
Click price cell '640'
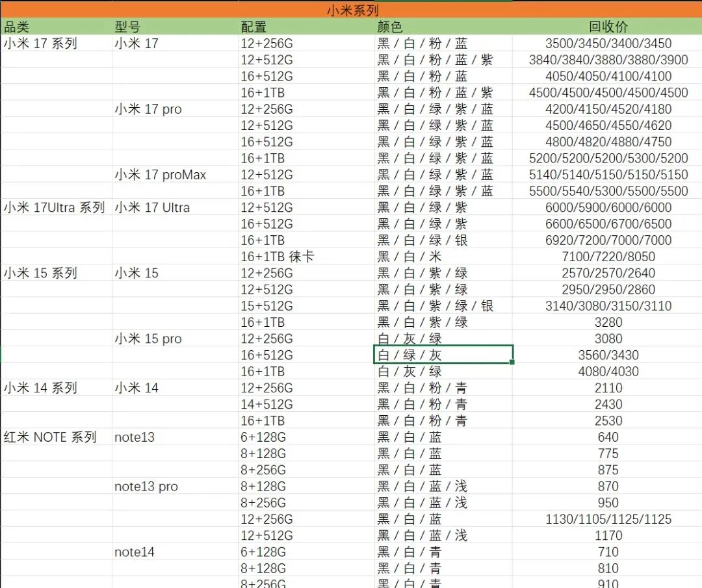(608, 437)
